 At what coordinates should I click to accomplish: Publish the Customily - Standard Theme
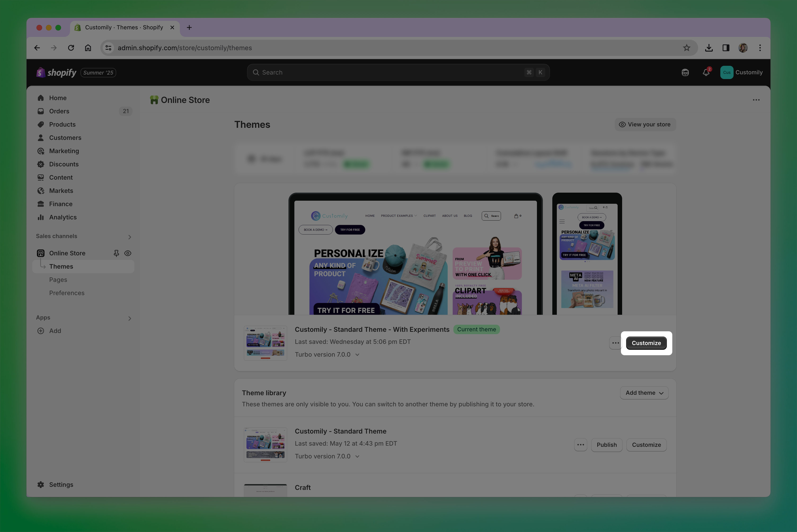(606, 444)
